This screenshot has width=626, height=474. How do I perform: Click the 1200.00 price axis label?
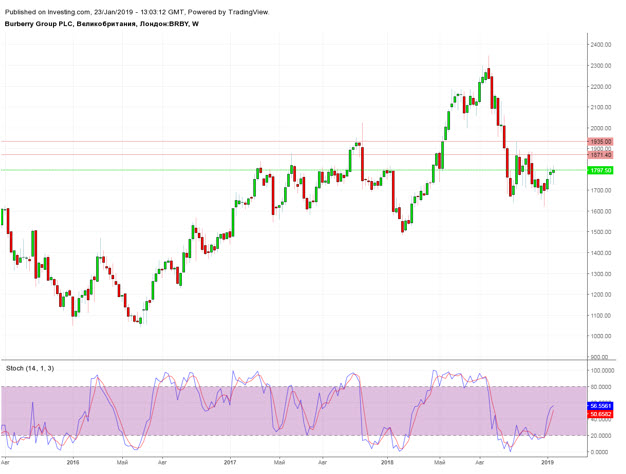coord(600,295)
